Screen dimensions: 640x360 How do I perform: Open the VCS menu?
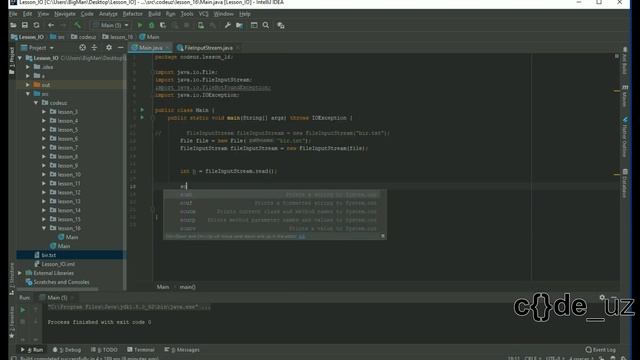pos(203,14)
